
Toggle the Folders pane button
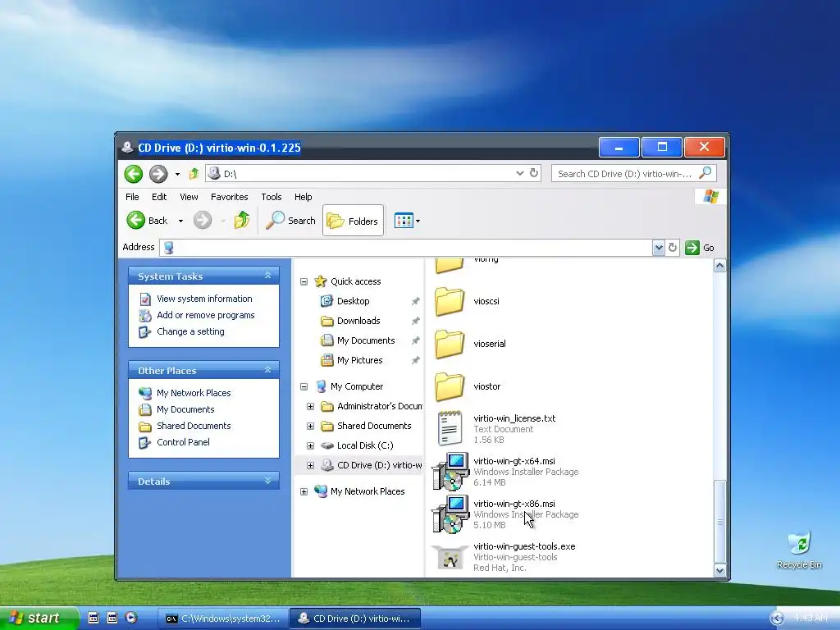pos(353,220)
